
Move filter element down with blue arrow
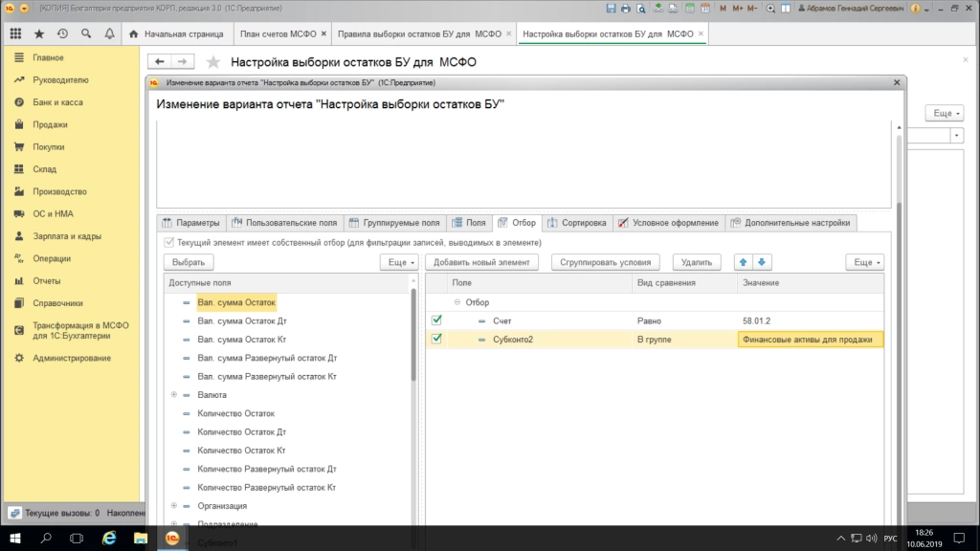coord(762,262)
